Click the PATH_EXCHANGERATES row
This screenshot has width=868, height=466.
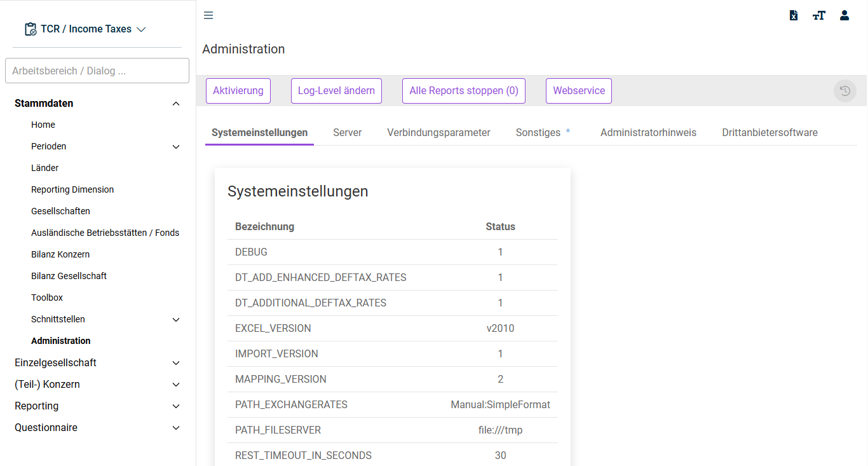393,405
